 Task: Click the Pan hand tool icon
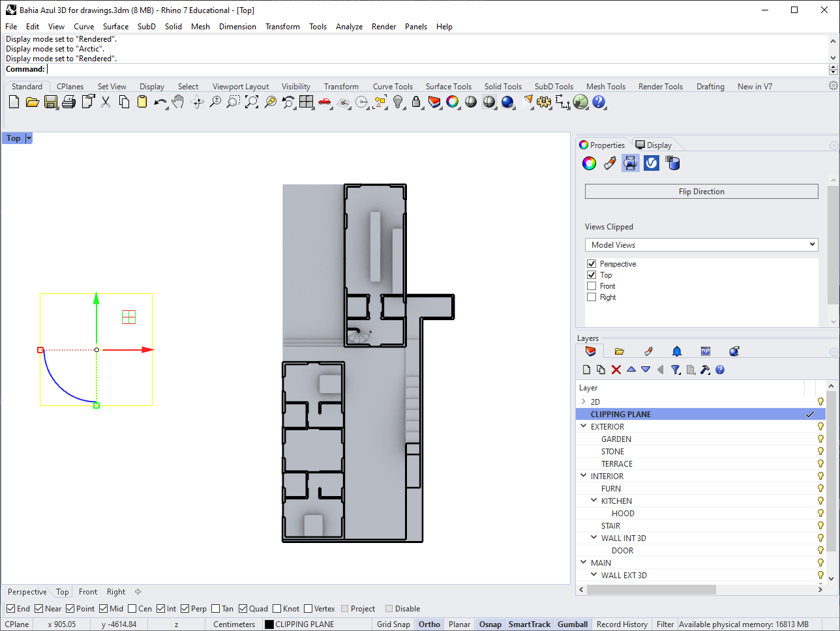[178, 102]
